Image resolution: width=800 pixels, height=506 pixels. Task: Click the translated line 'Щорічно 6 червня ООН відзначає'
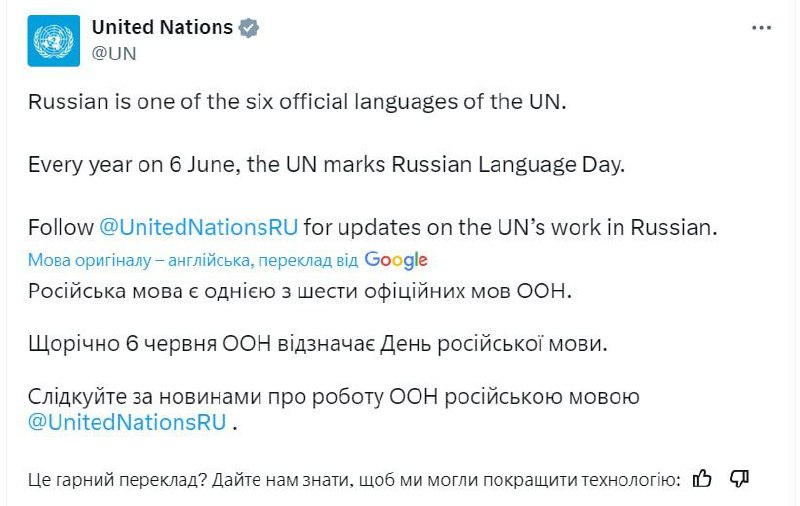(317, 343)
